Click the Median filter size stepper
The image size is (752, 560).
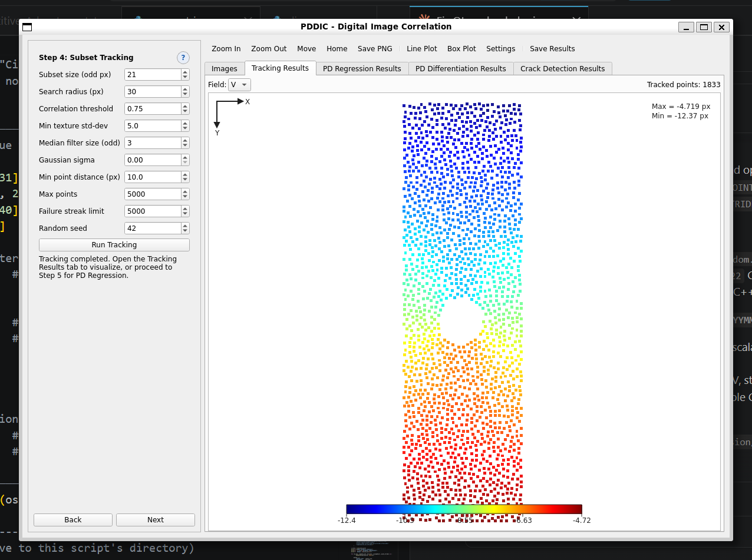pos(185,143)
